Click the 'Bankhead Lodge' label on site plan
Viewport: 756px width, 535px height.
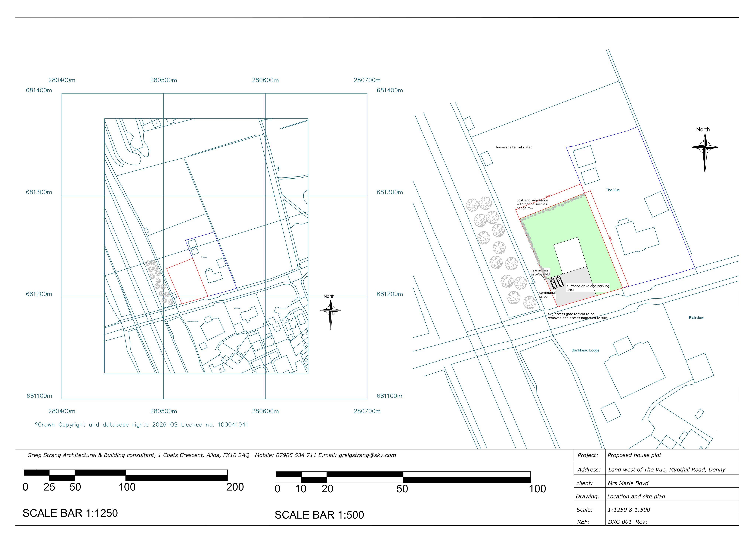coord(585,350)
